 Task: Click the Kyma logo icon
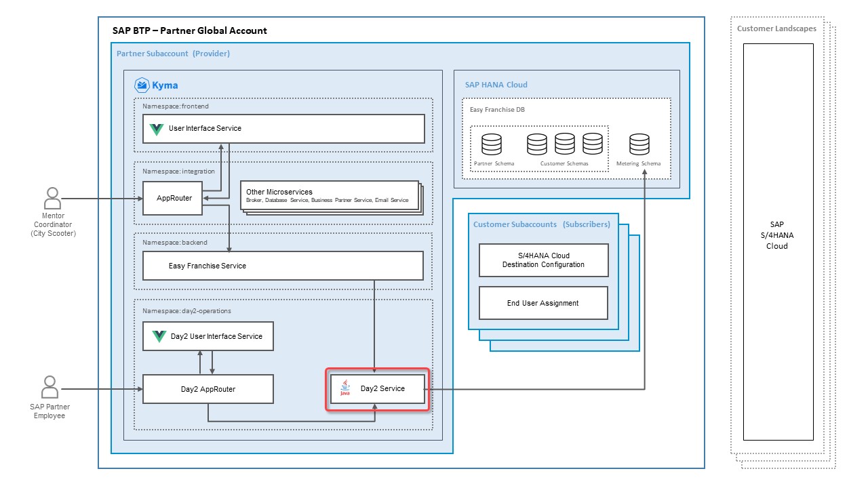click(142, 85)
